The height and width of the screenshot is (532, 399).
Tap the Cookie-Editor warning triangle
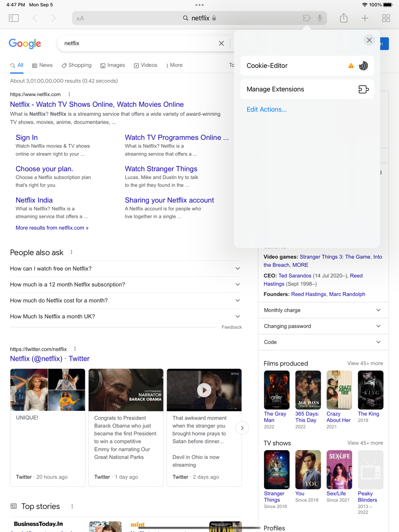(351, 66)
